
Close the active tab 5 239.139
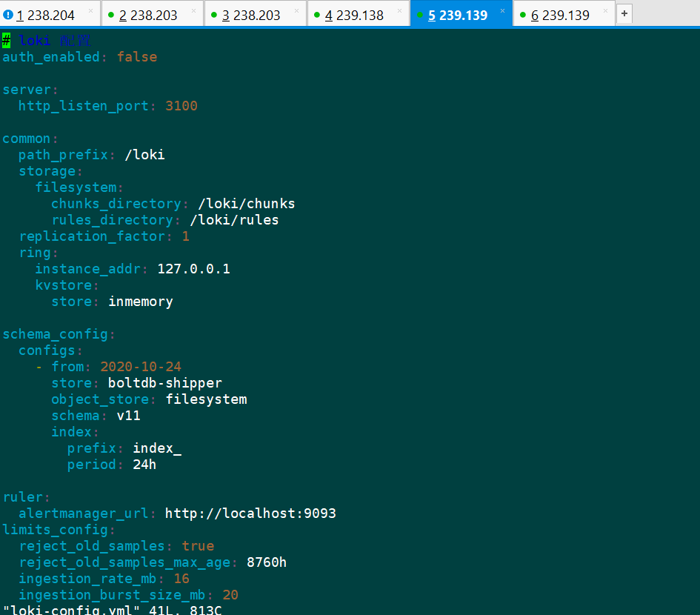[502, 10]
